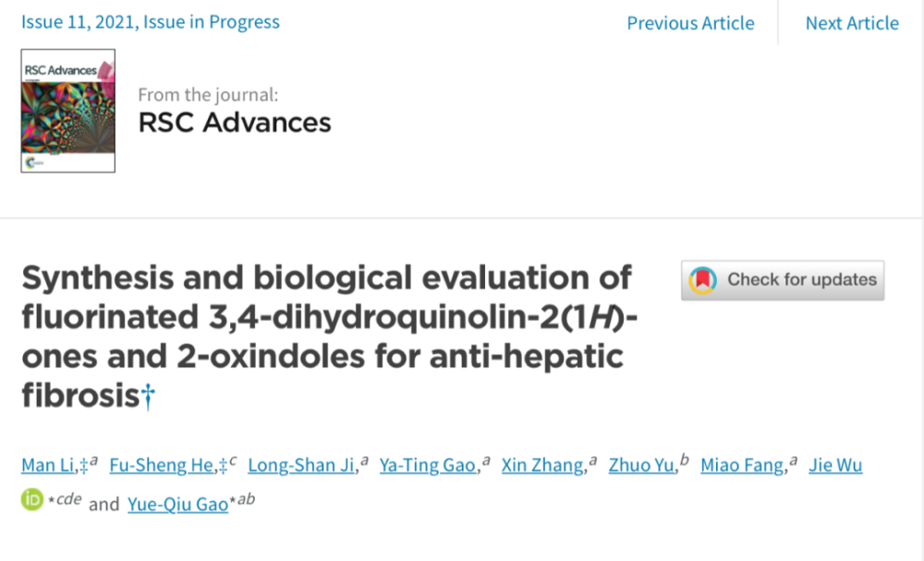This screenshot has height=561, width=924.
Task: Click the ORCID iD icon
Action: tap(32, 501)
